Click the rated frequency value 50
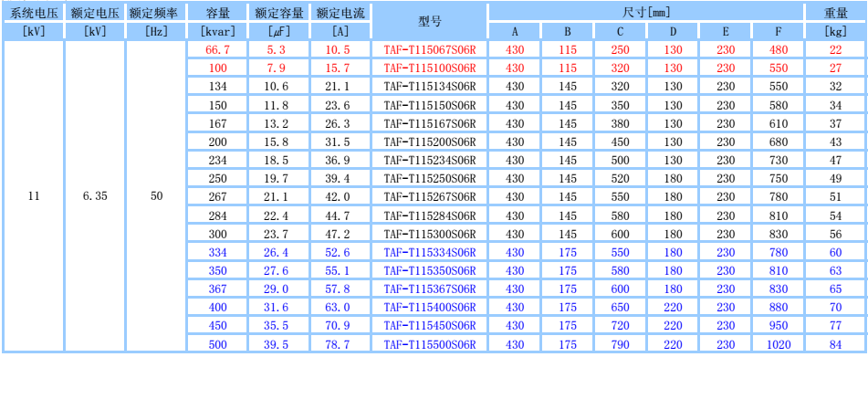This screenshot has height=420, width=868. pyautogui.click(x=157, y=196)
